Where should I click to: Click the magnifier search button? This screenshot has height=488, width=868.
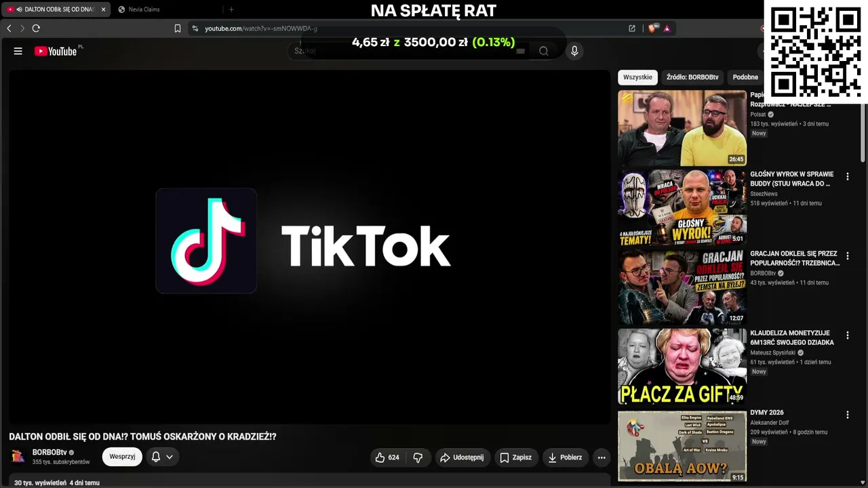pos(544,51)
